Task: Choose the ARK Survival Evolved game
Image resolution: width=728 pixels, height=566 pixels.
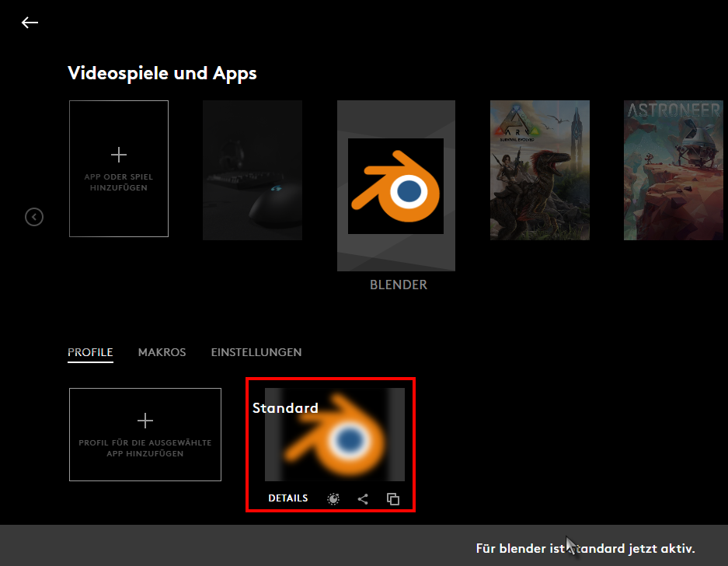Action: (x=540, y=170)
